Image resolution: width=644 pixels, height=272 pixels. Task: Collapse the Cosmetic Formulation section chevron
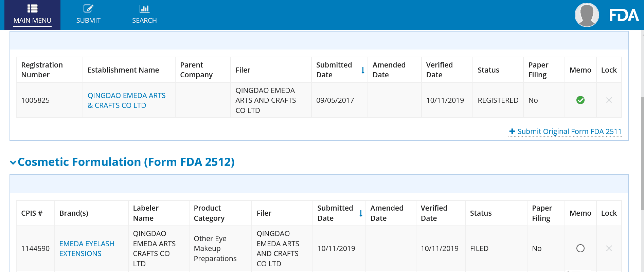pos(13,162)
